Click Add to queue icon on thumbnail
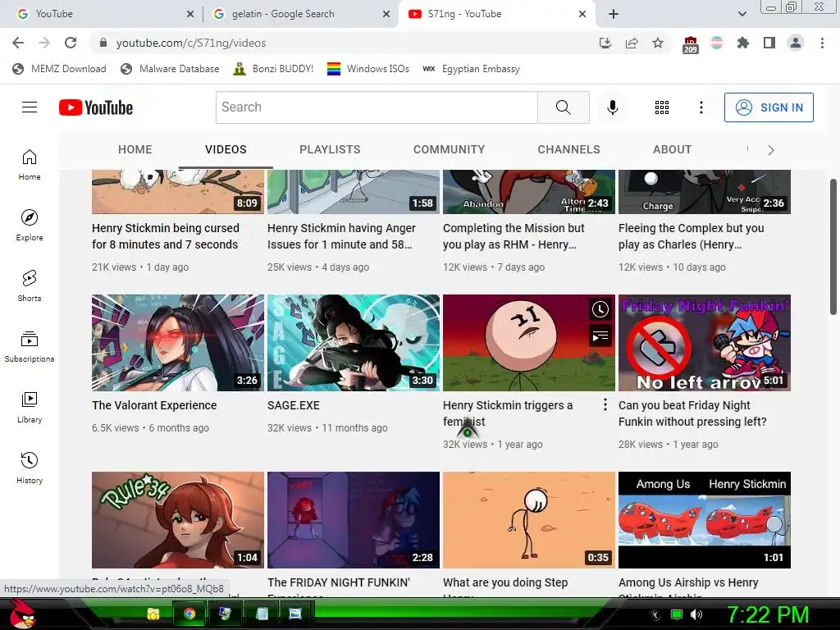This screenshot has height=630, width=840. [600, 336]
